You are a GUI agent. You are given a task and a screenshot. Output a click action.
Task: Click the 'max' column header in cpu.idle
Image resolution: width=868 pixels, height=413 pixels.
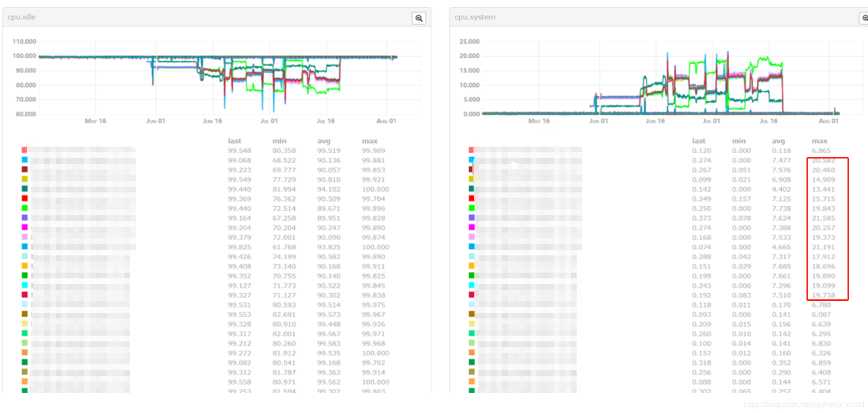point(370,141)
